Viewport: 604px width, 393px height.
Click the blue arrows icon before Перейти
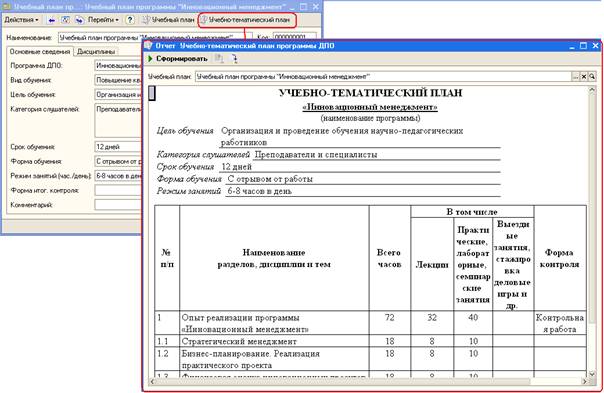(x=79, y=20)
